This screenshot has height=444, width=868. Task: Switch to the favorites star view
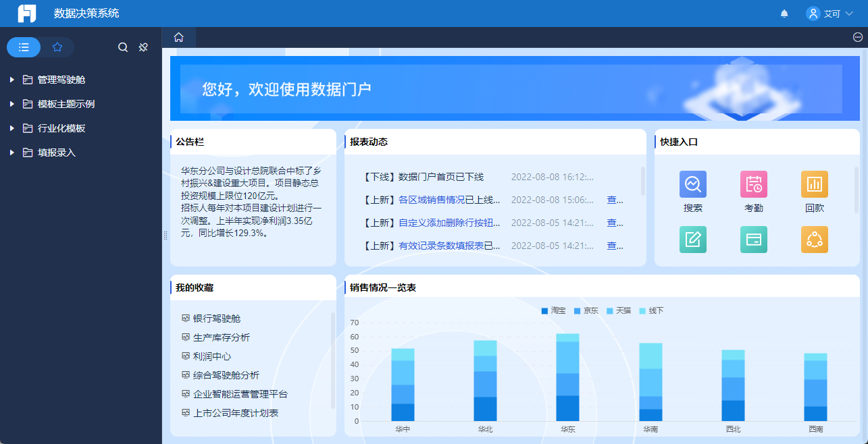57,47
